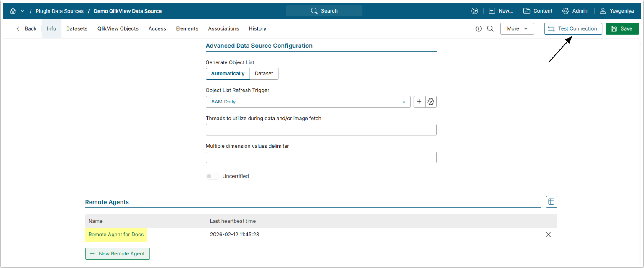Click the magnifier icon beside More
Image resolution: width=644 pixels, height=268 pixels.
pos(490,29)
